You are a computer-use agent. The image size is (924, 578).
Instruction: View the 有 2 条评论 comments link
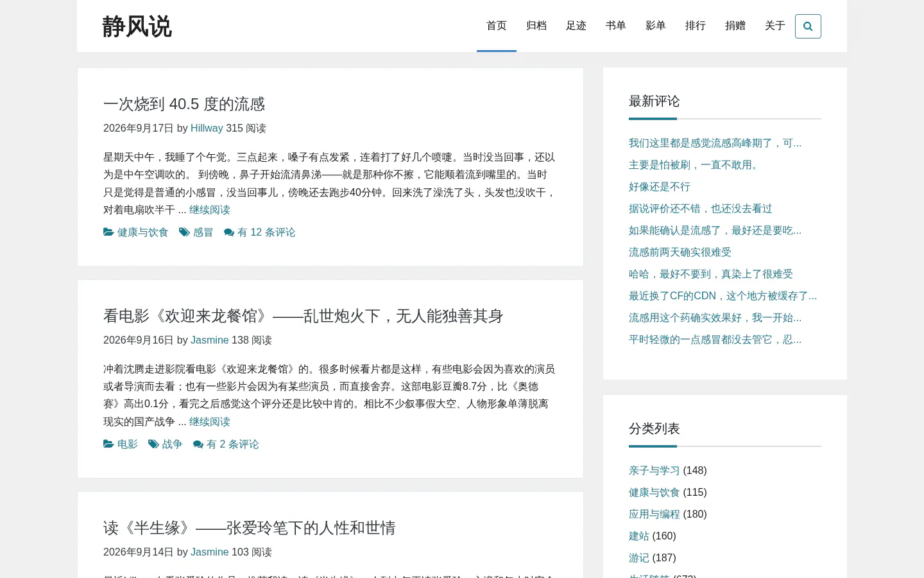click(233, 444)
